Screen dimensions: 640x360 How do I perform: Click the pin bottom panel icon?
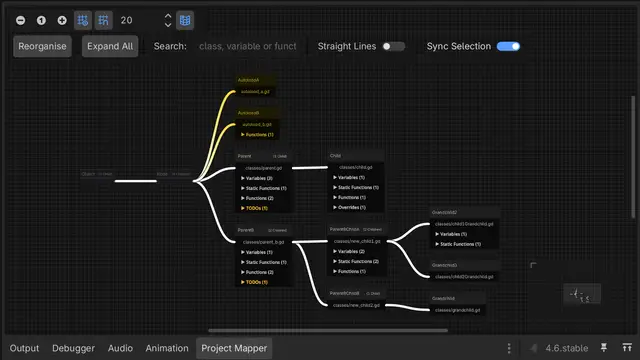coord(604,348)
